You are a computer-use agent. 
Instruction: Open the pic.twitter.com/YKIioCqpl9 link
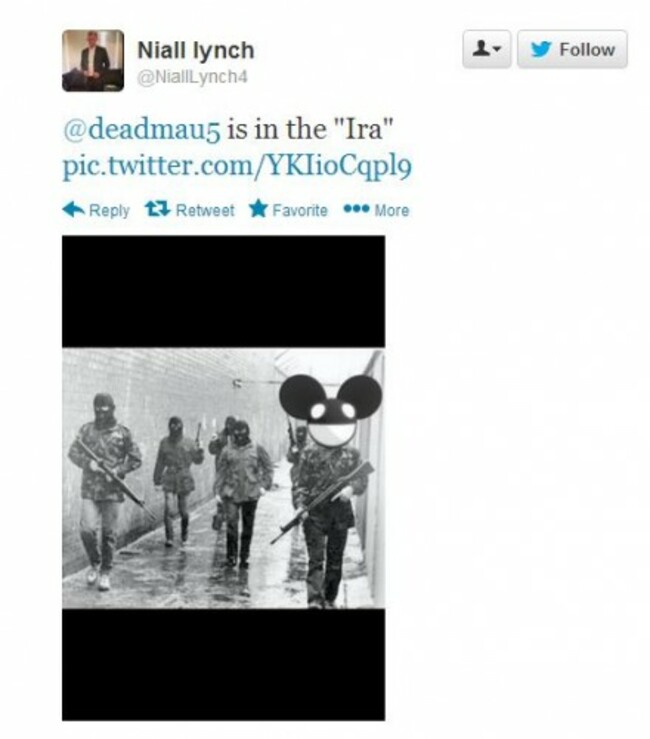tap(237, 166)
